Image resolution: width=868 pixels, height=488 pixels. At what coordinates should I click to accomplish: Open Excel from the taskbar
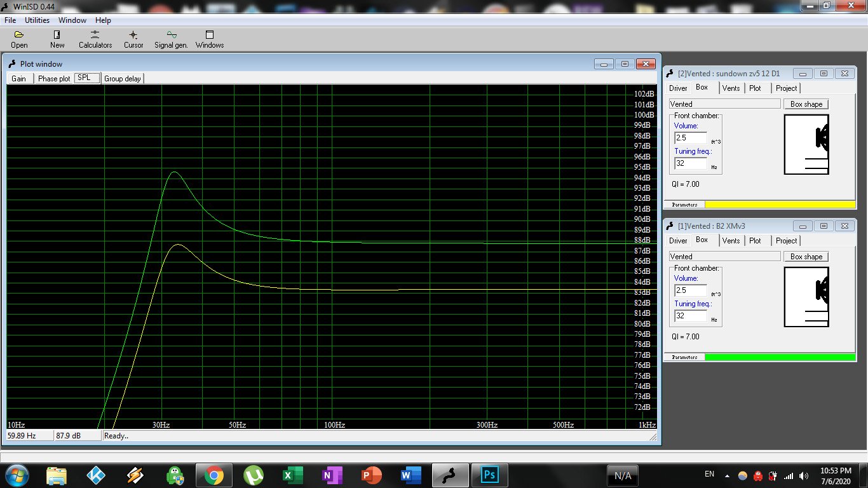coord(293,475)
